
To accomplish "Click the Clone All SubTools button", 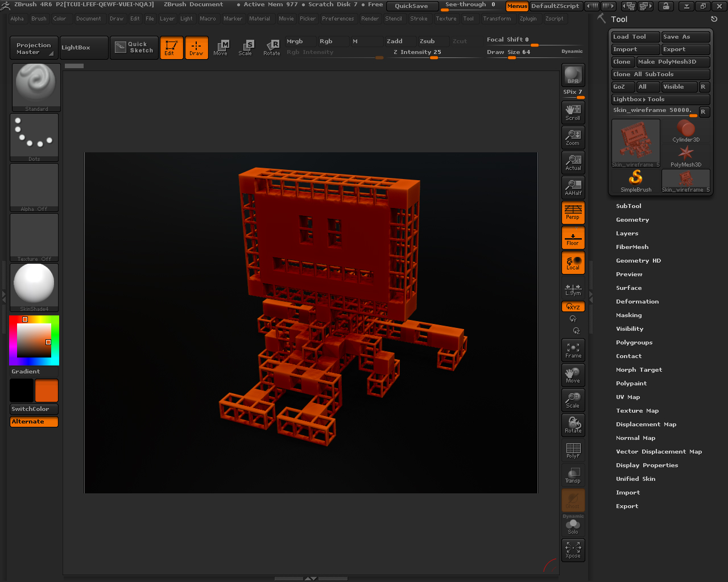I will pyautogui.click(x=661, y=74).
